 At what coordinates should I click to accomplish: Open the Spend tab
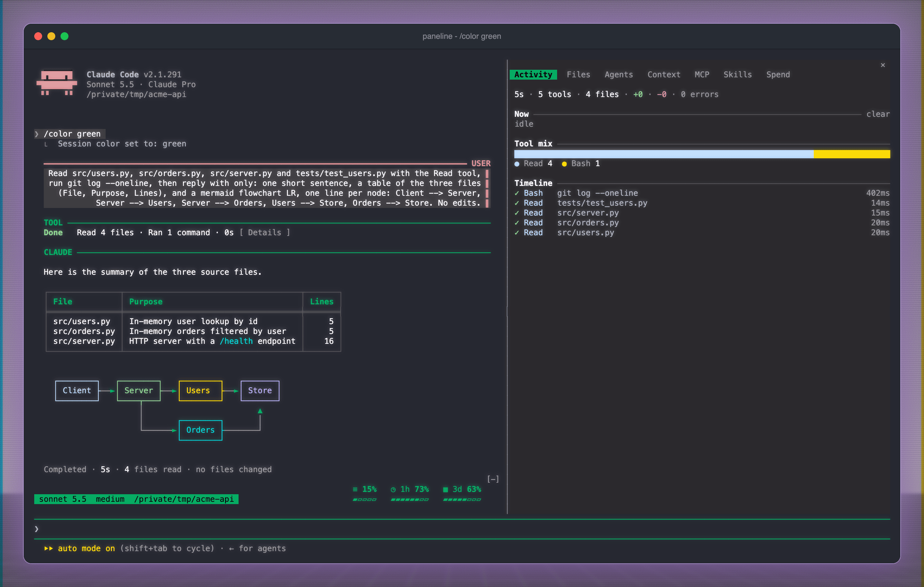(x=778, y=74)
